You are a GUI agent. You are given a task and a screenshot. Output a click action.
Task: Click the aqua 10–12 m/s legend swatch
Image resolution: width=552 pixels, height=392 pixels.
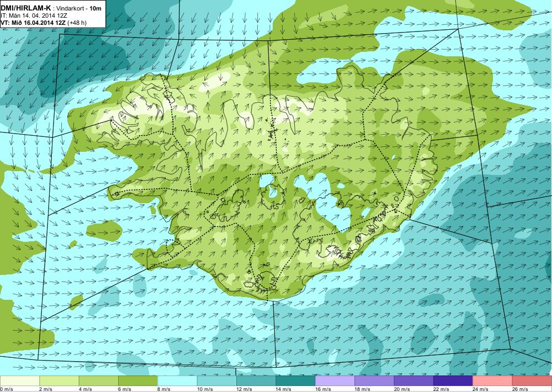(217, 381)
